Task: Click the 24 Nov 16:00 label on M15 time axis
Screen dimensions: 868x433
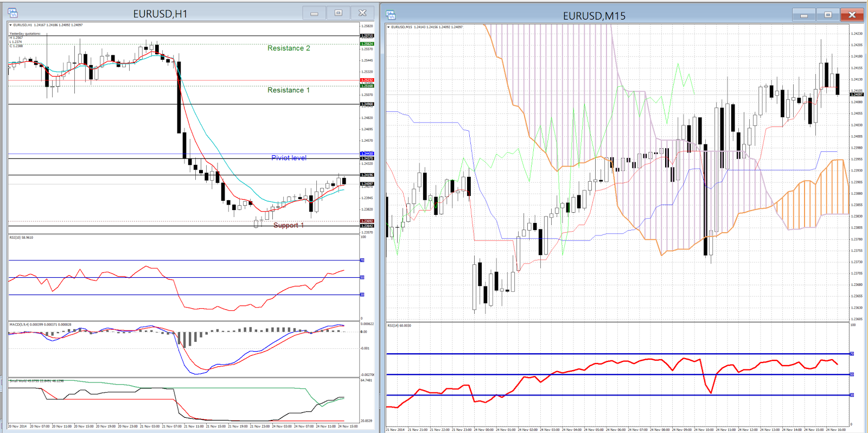Action: [836, 430]
